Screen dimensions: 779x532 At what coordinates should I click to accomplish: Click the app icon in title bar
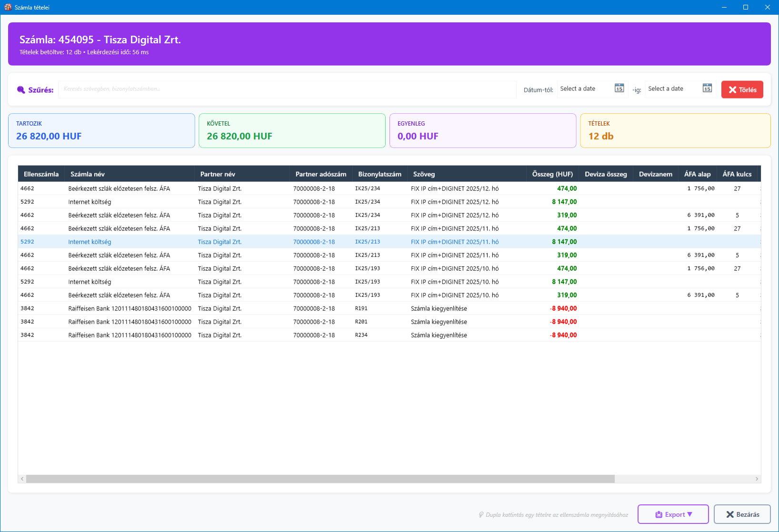[8, 7]
